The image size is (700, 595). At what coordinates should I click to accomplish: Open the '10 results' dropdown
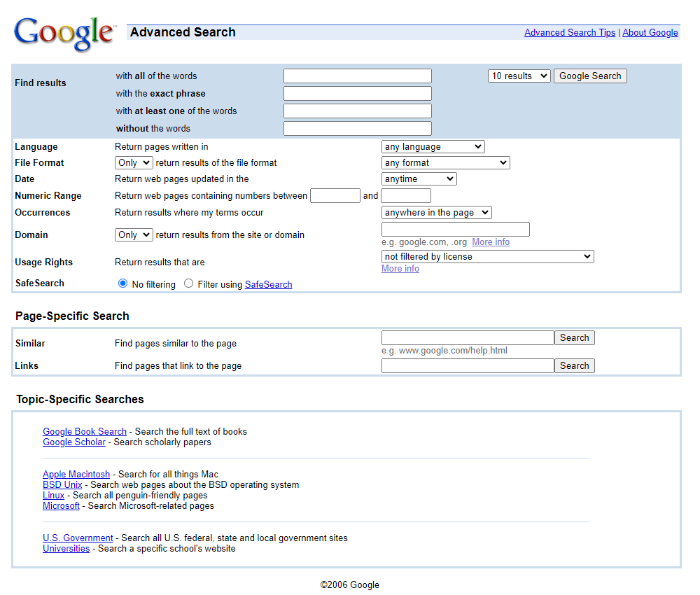click(519, 76)
